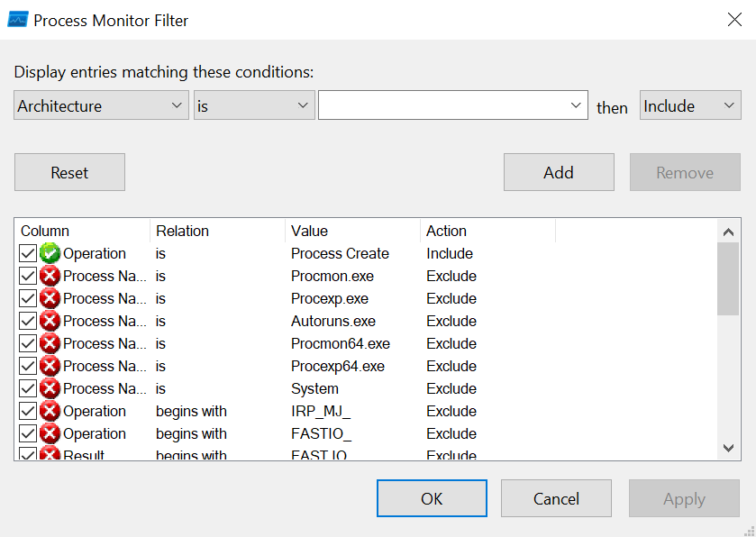Click 'Include' action on Process Create row

point(450,253)
